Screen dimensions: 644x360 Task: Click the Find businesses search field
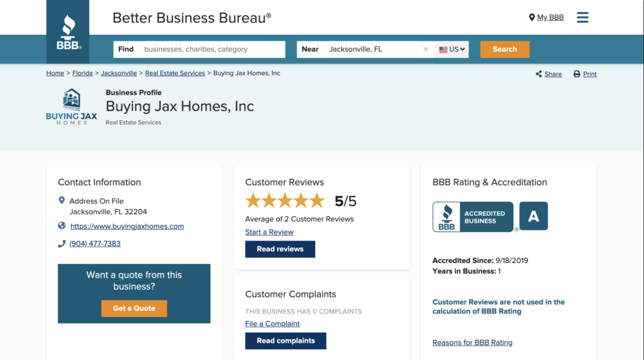click(x=211, y=50)
